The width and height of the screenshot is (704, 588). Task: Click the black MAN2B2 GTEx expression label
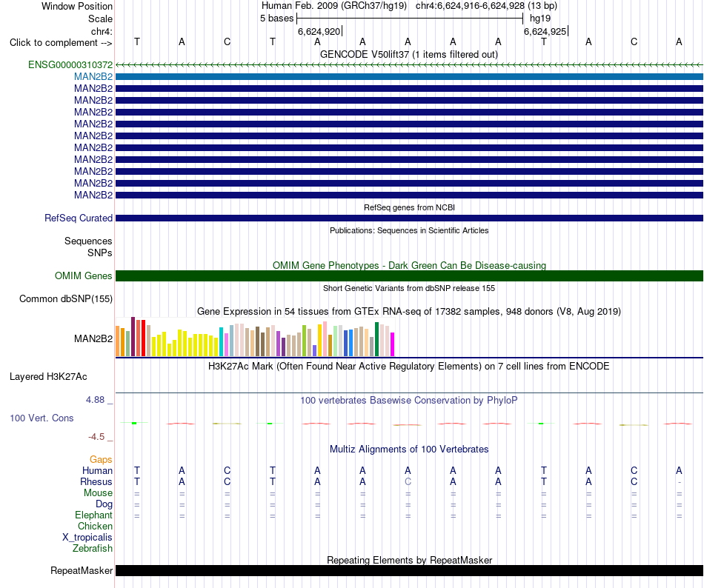(93, 338)
